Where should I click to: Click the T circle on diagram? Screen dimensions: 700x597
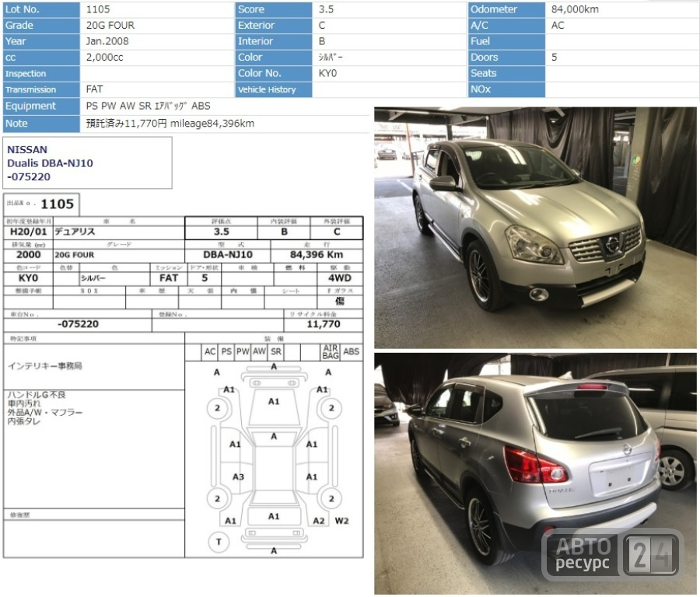[x=219, y=542]
